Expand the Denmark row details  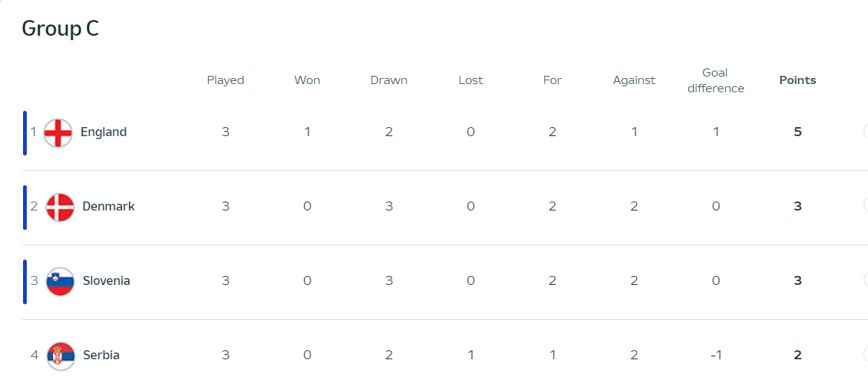point(866,205)
